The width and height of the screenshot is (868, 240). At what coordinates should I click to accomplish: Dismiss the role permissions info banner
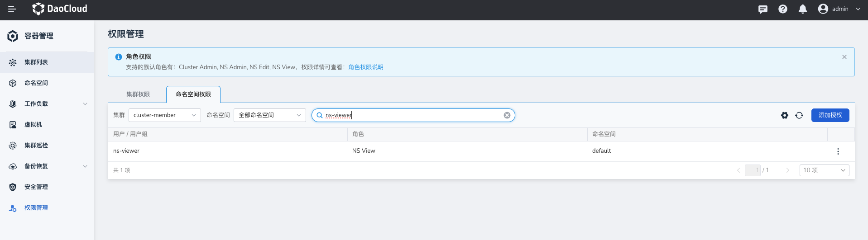point(844,57)
